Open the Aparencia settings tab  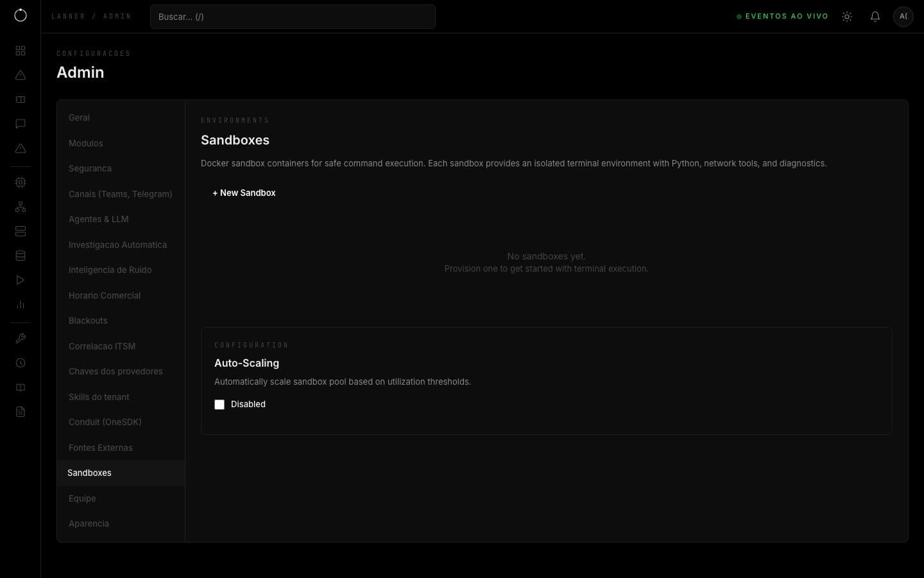point(121,523)
